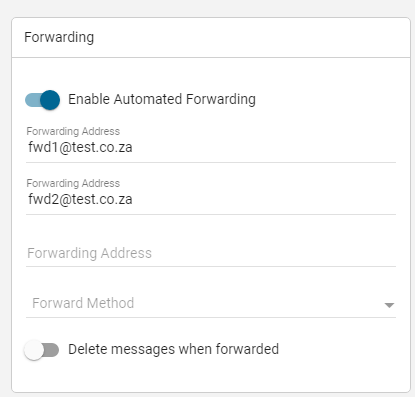Screen dimensions: 415x397
Task: Click the empty Forwarding Address field
Action: point(211,253)
